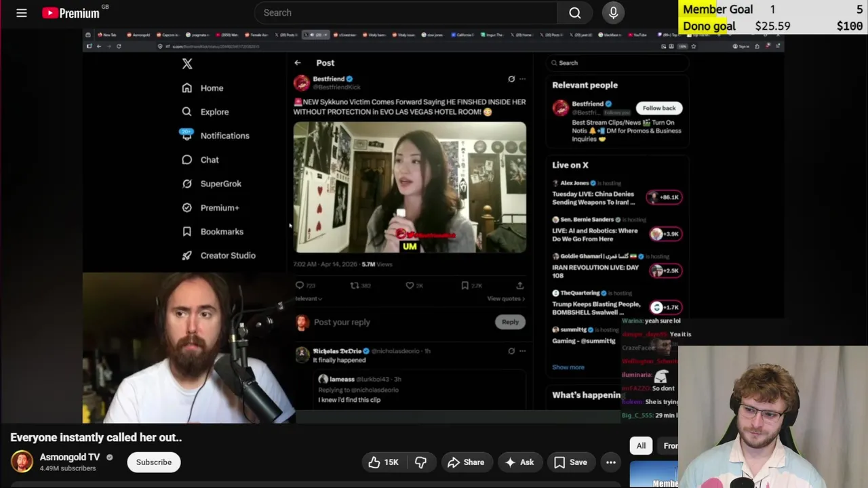The width and height of the screenshot is (868, 488).
Task: Start voice search with the microphone
Action: click(613, 13)
